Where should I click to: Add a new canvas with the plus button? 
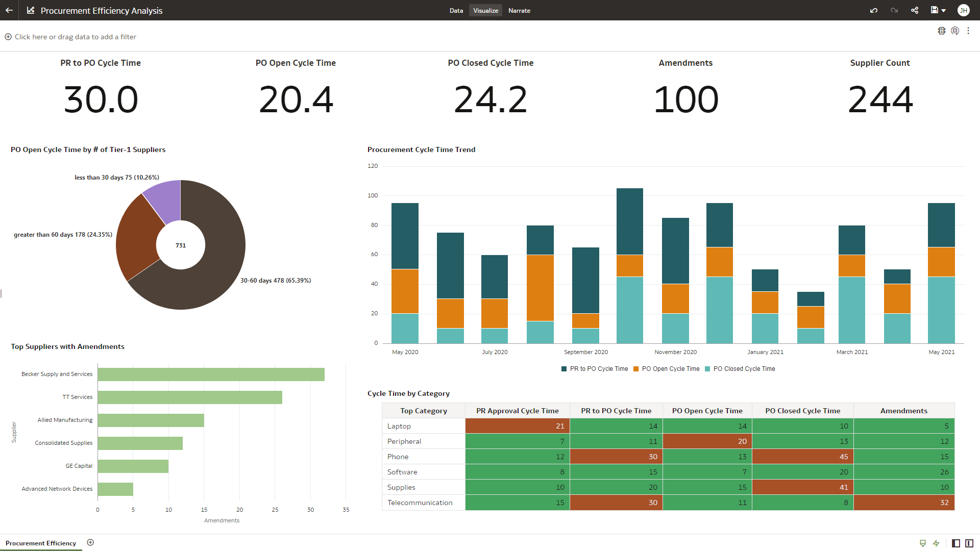pos(90,542)
